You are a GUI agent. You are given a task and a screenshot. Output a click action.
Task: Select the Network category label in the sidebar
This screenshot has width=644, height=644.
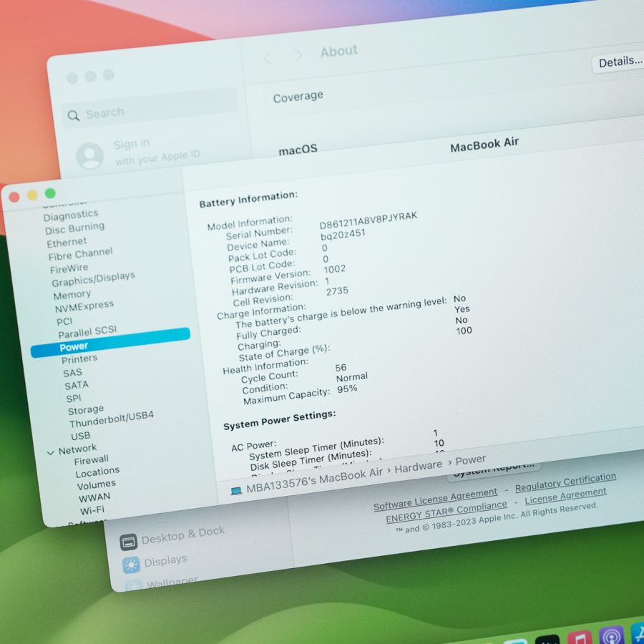click(x=77, y=449)
